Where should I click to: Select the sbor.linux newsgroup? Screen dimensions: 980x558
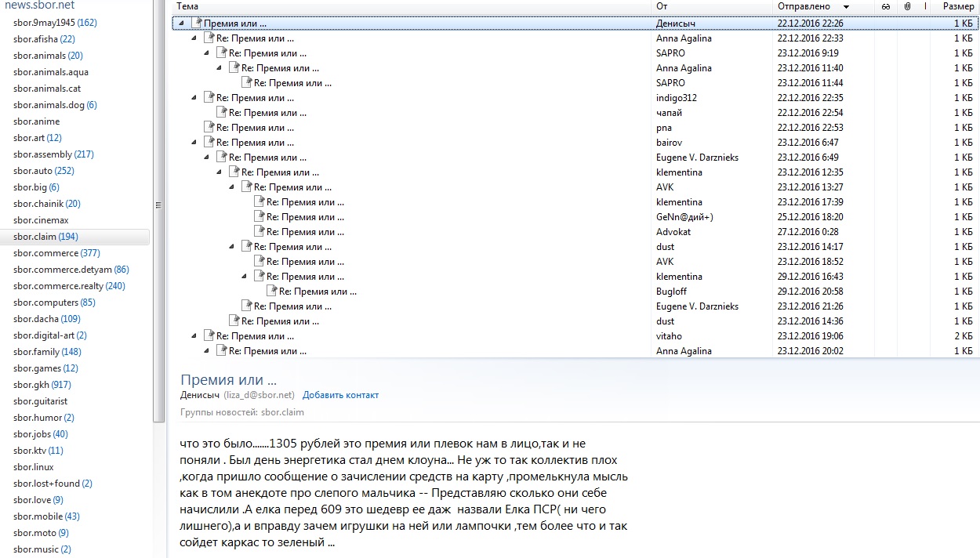(33, 467)
